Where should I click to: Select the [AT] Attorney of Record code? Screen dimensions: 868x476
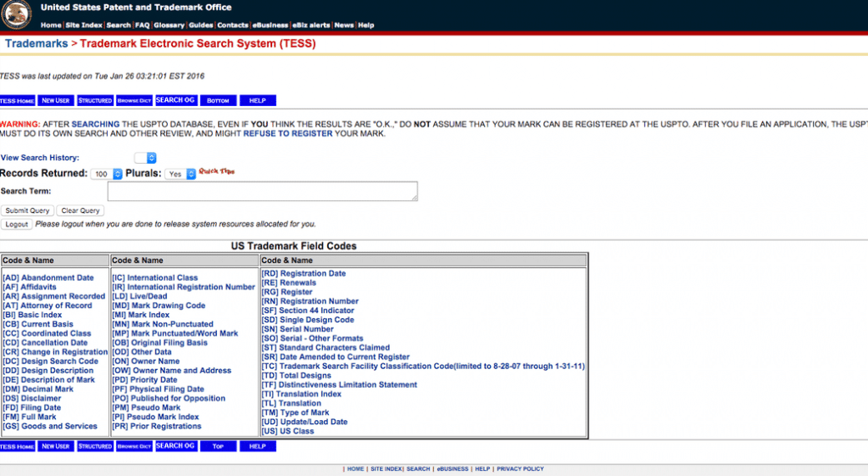coord(47,306)
